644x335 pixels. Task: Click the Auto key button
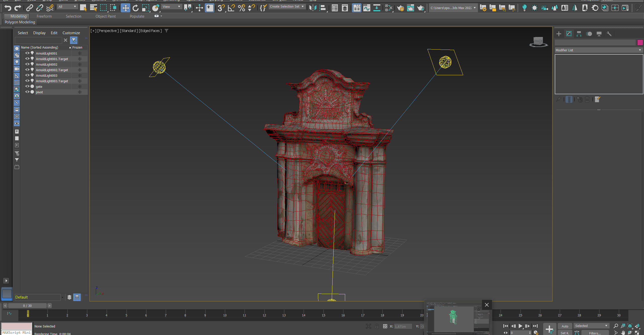click(x=565, y=326)
